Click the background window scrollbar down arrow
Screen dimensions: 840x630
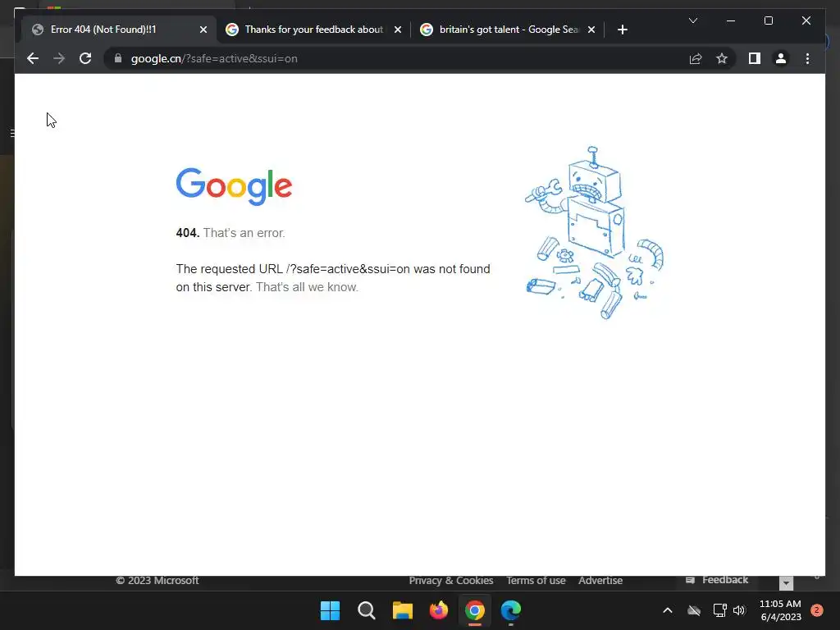[x=786, y=583]
